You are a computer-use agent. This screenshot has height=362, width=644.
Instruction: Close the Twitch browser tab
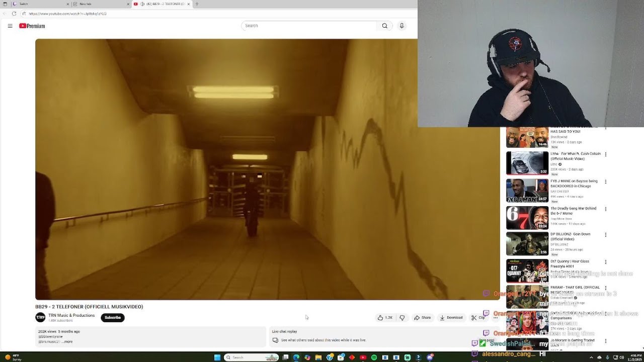click(68, 4)
